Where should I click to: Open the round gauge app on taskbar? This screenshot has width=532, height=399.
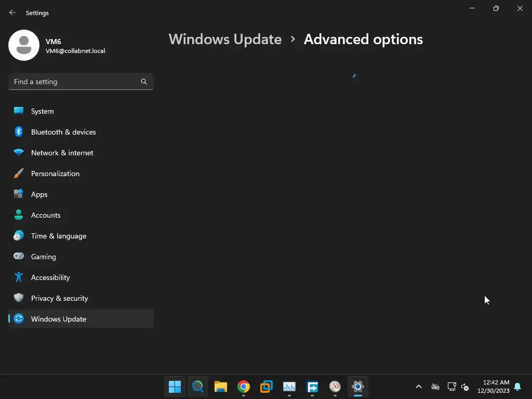click(335, 387)
